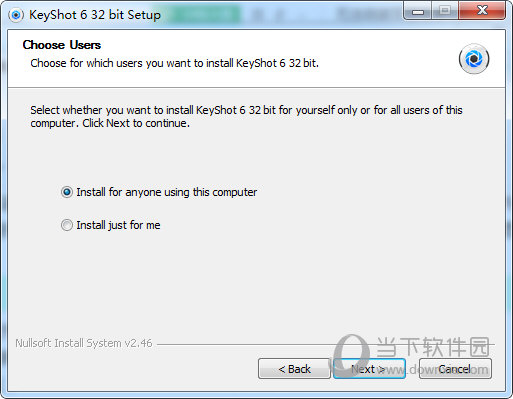Viewport: 513px width, 399px height.
Task: Click the 'Install just for me' label text
Action: click(118, 225)
